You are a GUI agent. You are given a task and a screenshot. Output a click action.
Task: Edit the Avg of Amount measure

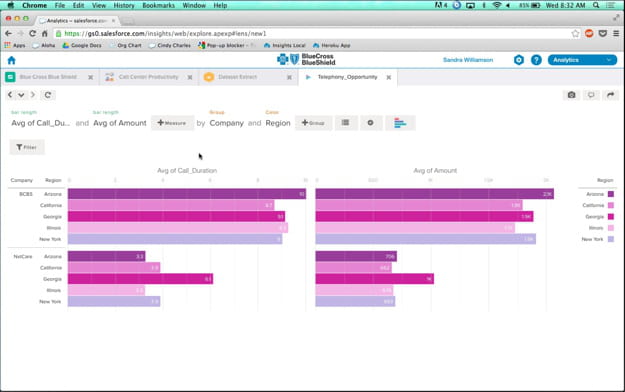120,123
